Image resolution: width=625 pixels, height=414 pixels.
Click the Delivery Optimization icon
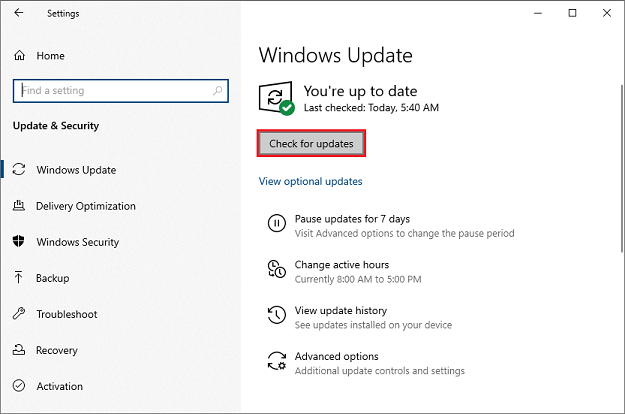tap(19, 206)
